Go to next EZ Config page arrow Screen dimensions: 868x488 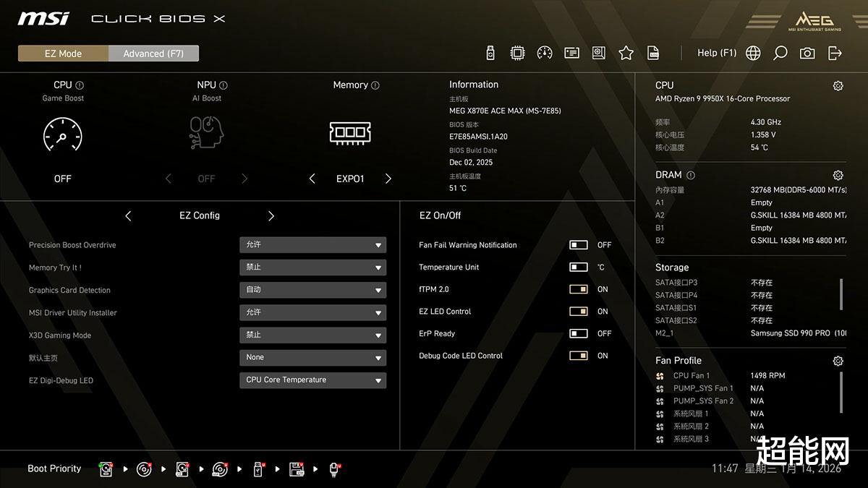tap(271, 215)
